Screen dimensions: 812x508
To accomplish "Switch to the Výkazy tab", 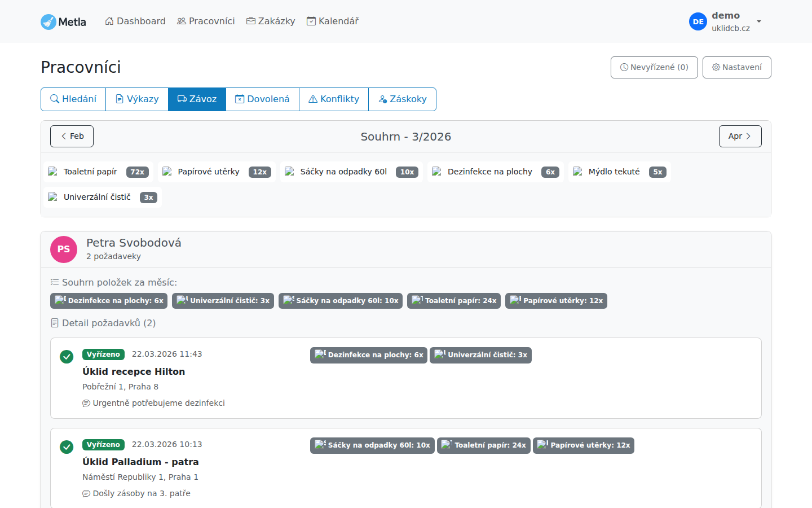I will [137, 99].
